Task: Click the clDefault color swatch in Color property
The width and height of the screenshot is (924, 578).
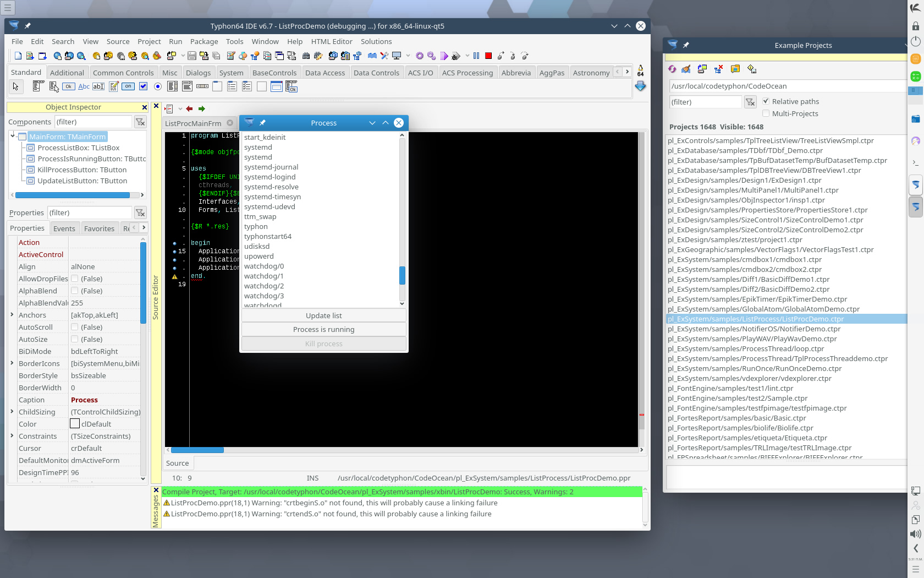Action: tap(75, 424)
